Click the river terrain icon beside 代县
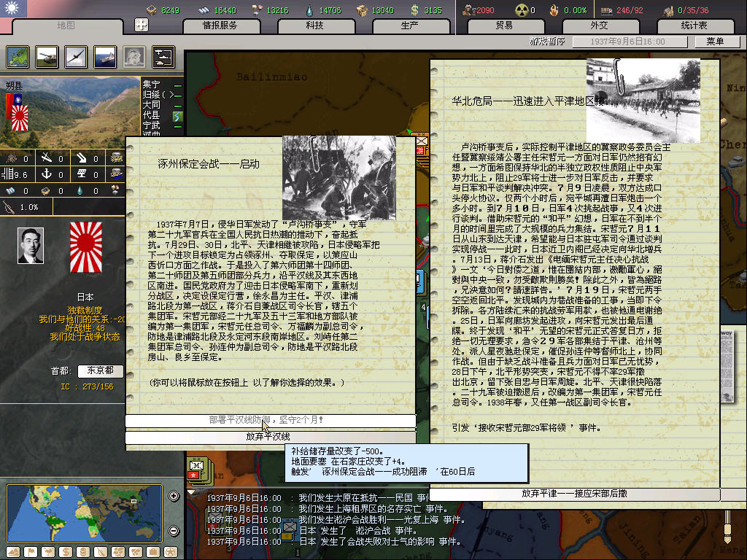Viewport: 747px width, 560px height. (177, 116)
